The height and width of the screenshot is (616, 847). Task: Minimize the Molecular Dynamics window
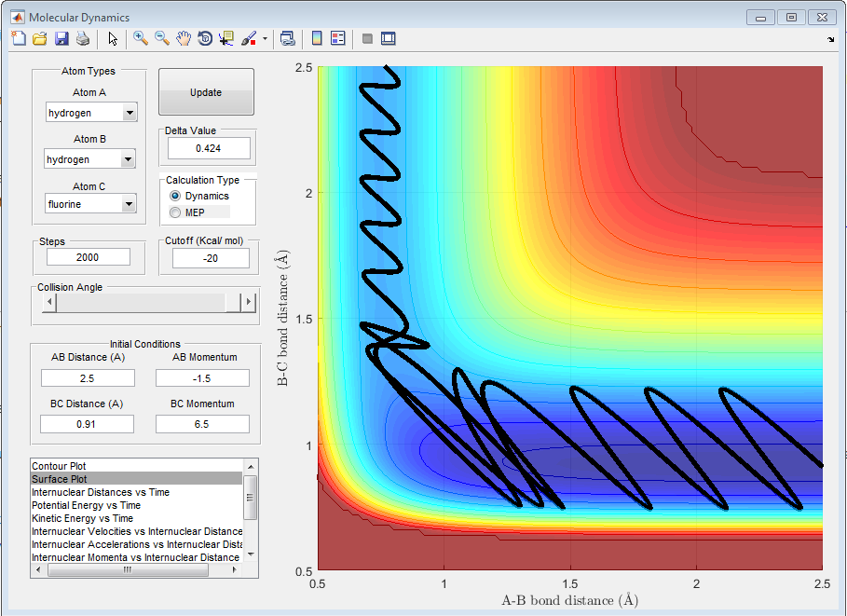[760, 18]
